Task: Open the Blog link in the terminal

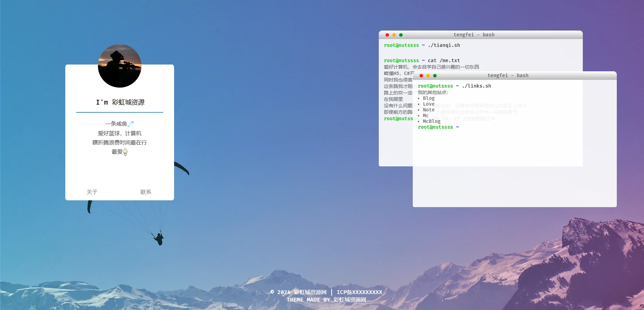Action: 428,98
